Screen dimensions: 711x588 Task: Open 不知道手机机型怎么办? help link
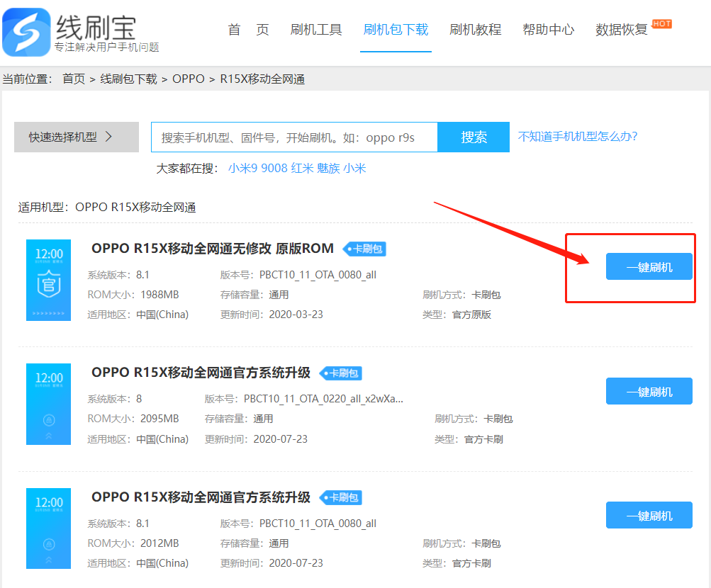[578, 136]
